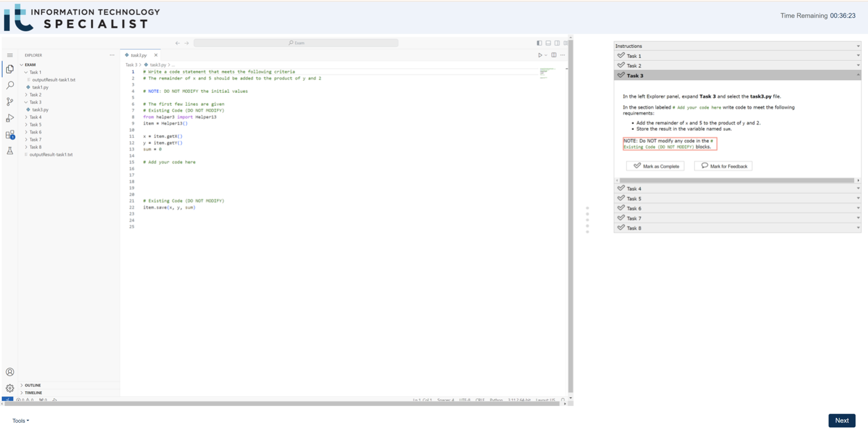868x438 pixels.
Task: Open the editor actions ellipsis menu
Action: click(x=562, y=55)
